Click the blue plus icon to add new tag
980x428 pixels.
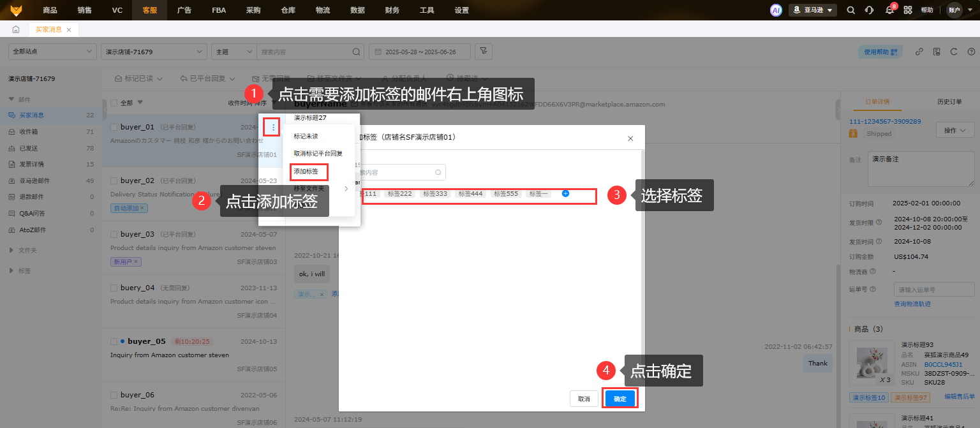pyautogui.click(x=565, y=193)
